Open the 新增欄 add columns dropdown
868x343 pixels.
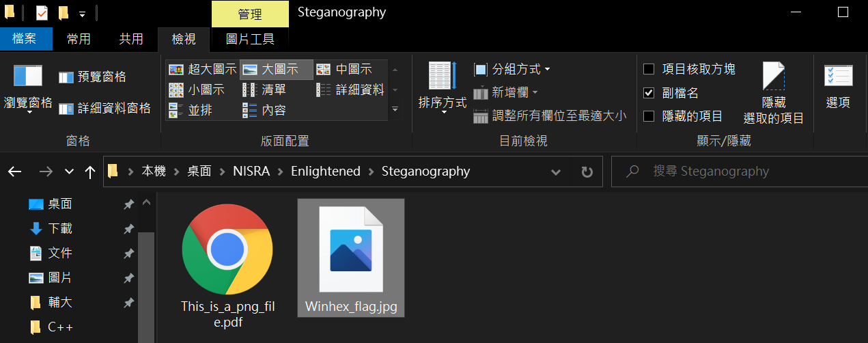pos(506,92)
